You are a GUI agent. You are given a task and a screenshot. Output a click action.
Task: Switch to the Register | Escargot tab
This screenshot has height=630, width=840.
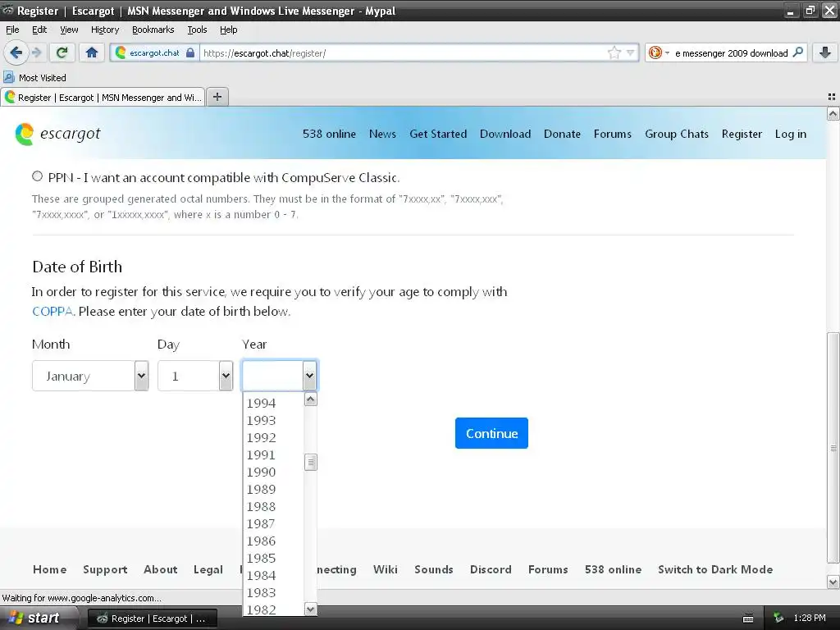click(x=103, y=97)
